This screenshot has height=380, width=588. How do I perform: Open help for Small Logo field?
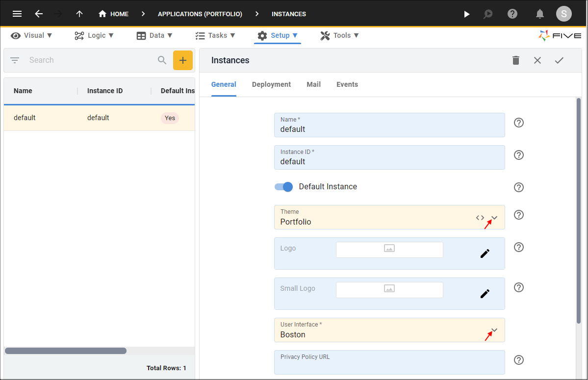(x=519, y=287)
